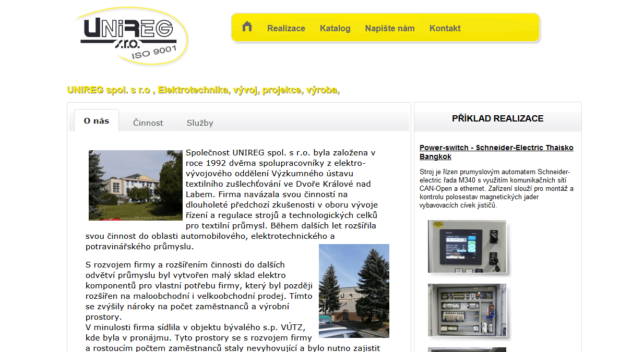Viewport: 644px width, 352px height.
Task: View the control panel touchscreen photo
Action: (467, 246)
